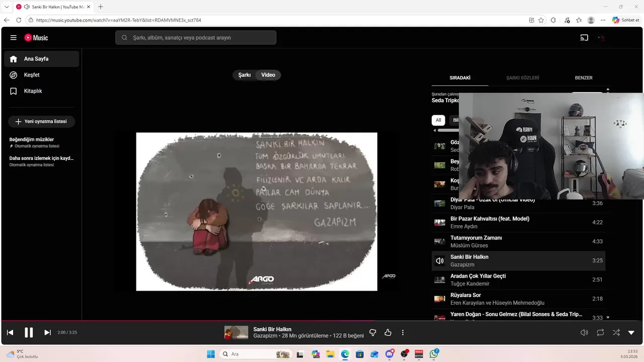Viewport: 644px width, 362px height.
Task: Select the BENZER tab
Action: [x=584, y=78]
